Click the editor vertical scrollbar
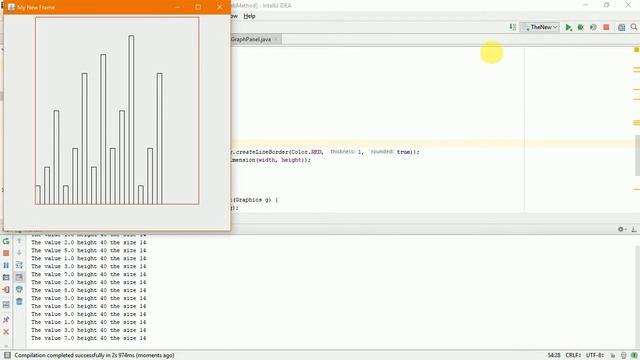The height and width of the screenshot is (360, 640). click(637, 155)
